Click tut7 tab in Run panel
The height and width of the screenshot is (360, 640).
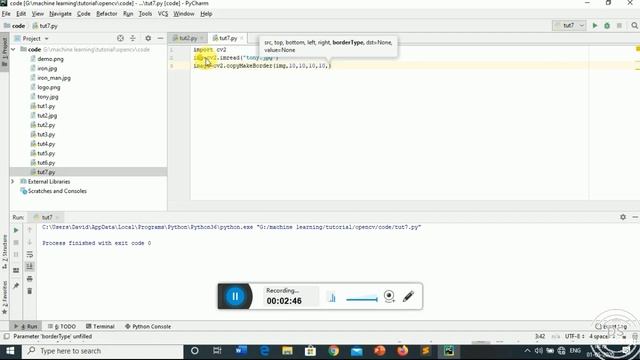[47, 217]
